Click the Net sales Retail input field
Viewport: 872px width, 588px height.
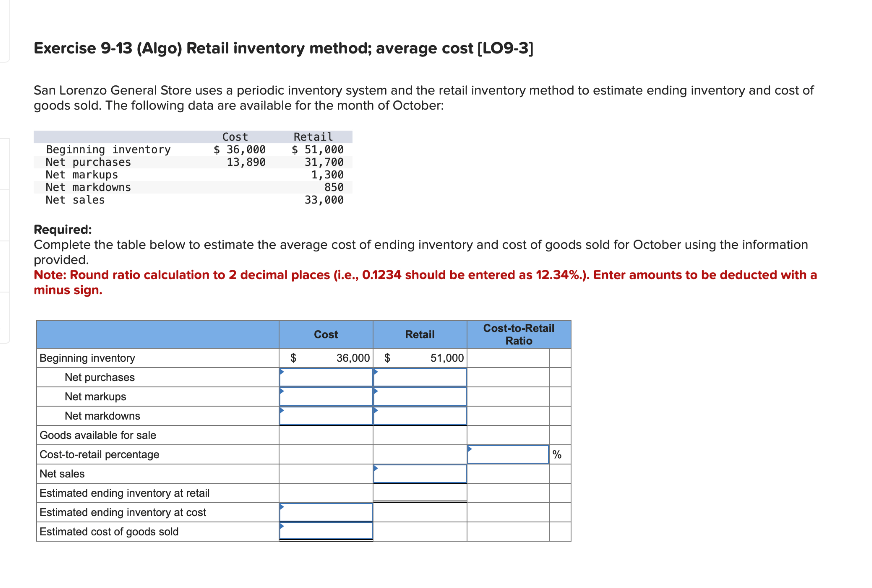coord(419,474)
